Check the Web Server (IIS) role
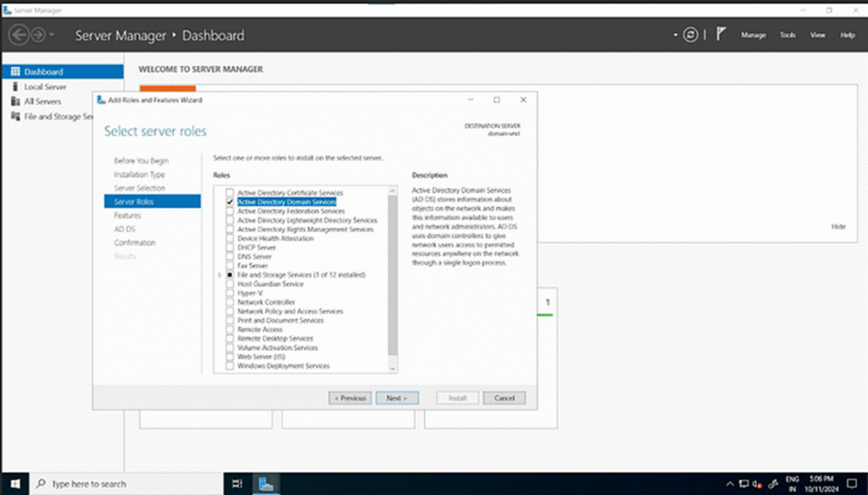 (x=230, y=357)
